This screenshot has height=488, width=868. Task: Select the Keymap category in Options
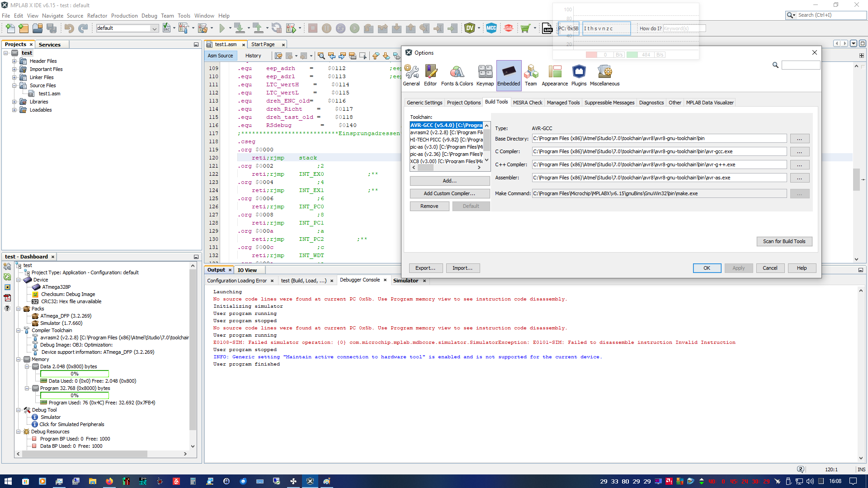click(x=485, y=75)
